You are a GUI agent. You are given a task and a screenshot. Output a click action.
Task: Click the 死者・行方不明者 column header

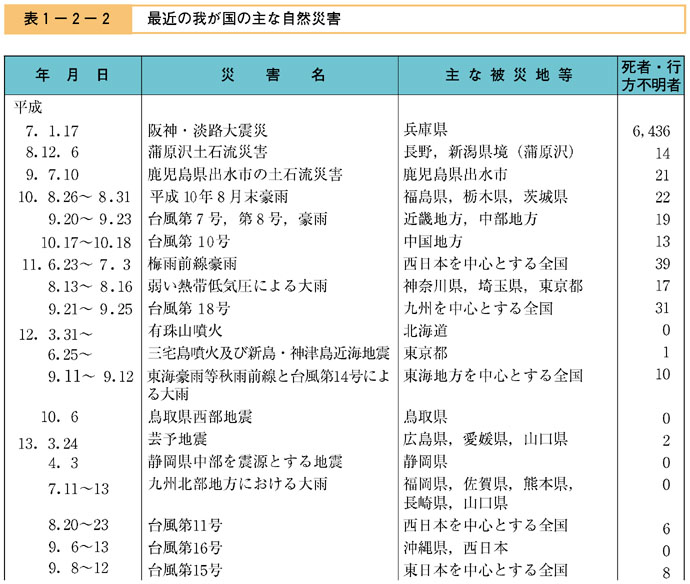[650, 76]
